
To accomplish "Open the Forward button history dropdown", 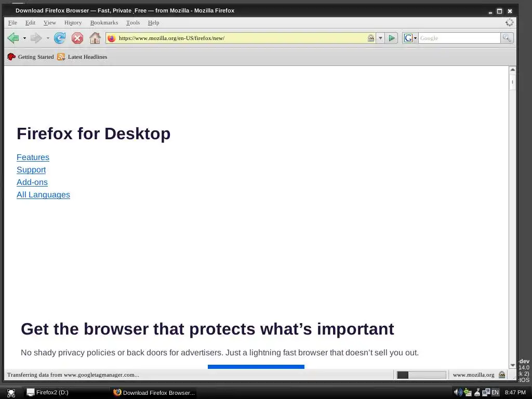I will (x=47, y=38).
